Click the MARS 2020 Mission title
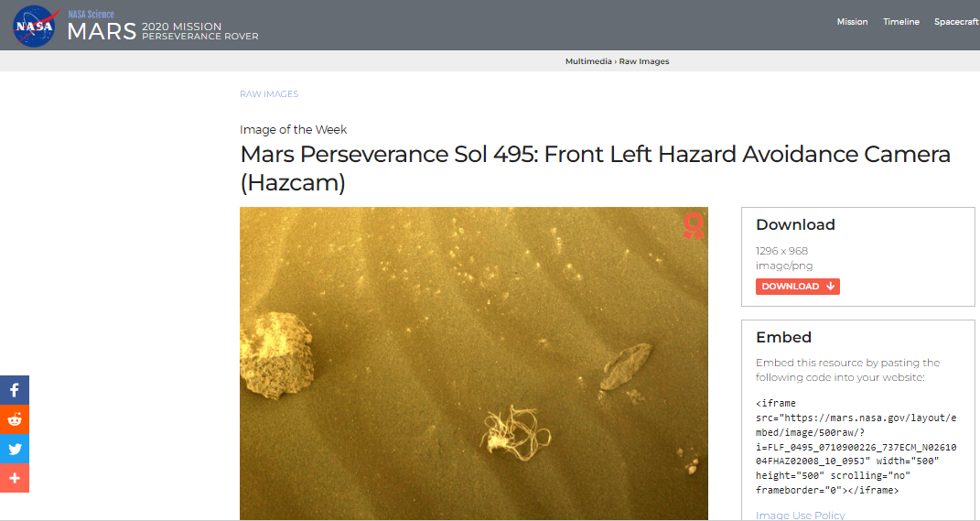The width and height of the screenshot is (980, 521). [x=163, y=31]
